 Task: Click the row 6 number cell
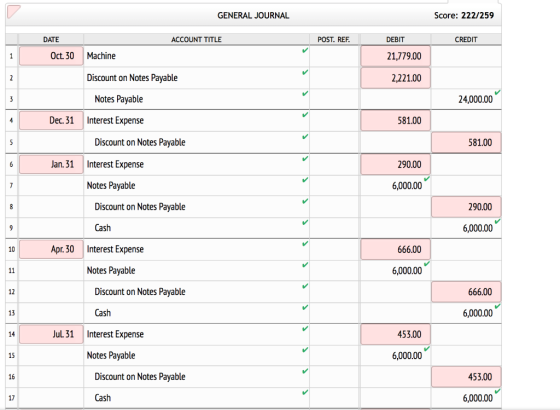click(x=11, y=164)
